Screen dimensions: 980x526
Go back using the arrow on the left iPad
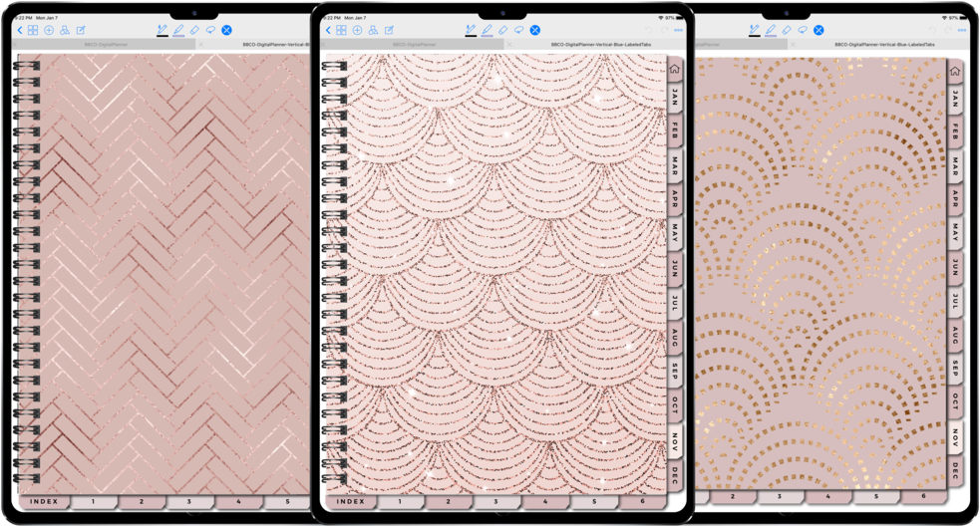point(20,31)
